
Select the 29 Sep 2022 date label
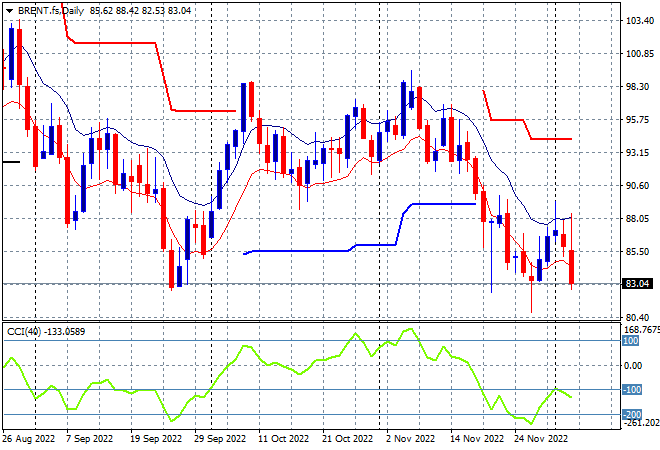[220, 439]
